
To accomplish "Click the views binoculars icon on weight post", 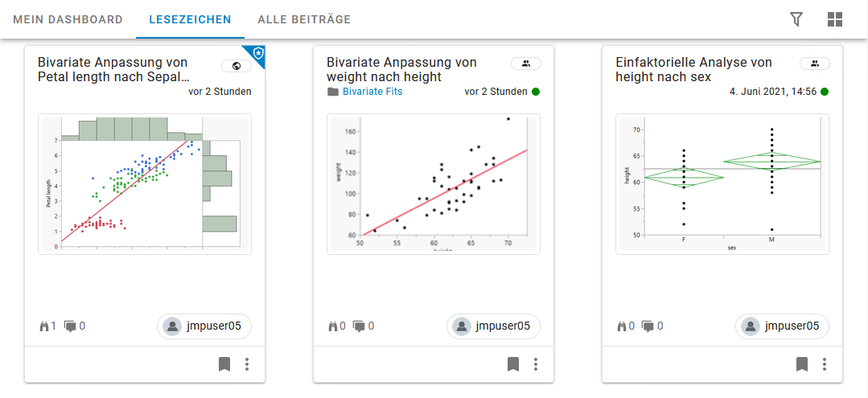I will [x=333, y=326].
